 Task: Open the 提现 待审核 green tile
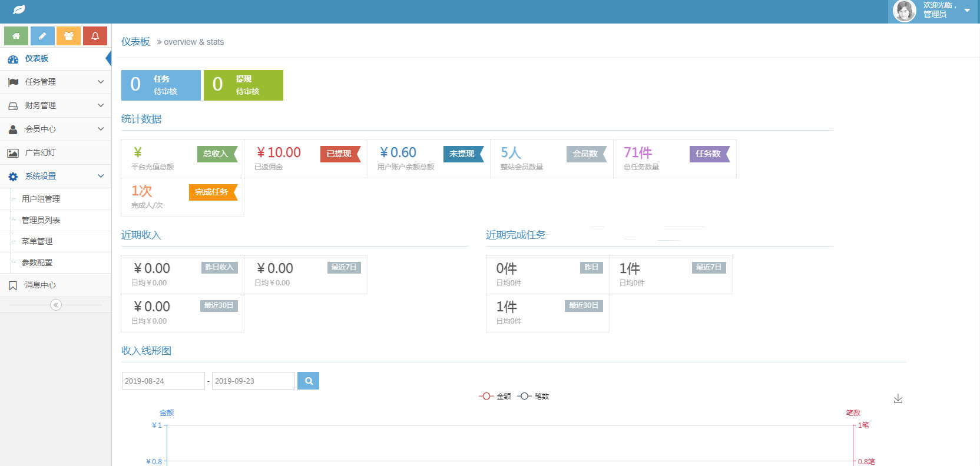[243, 85]
